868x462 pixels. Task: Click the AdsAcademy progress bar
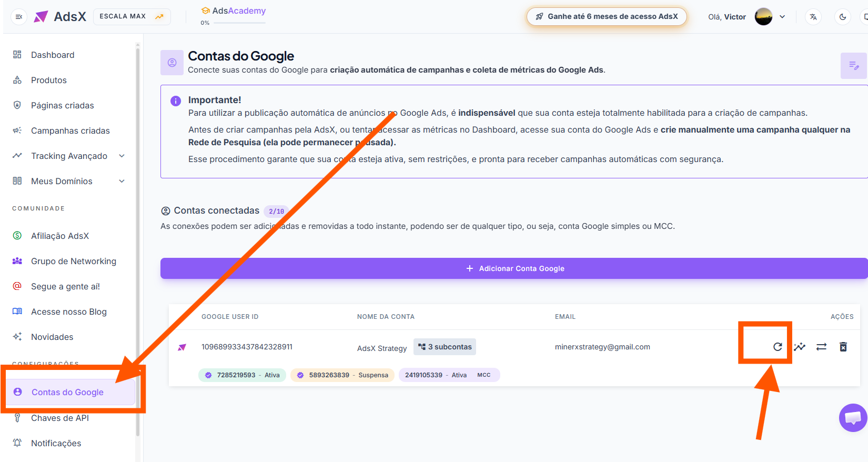(239, 23)
